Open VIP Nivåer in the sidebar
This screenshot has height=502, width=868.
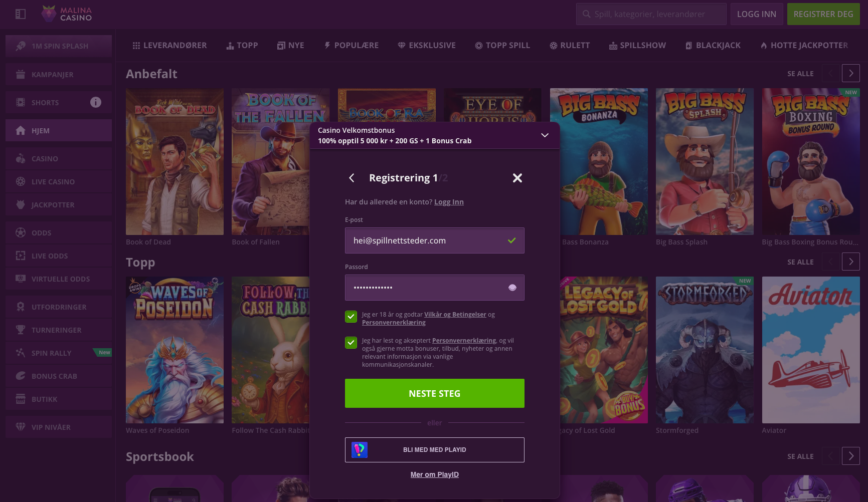[x=51, y=427]
